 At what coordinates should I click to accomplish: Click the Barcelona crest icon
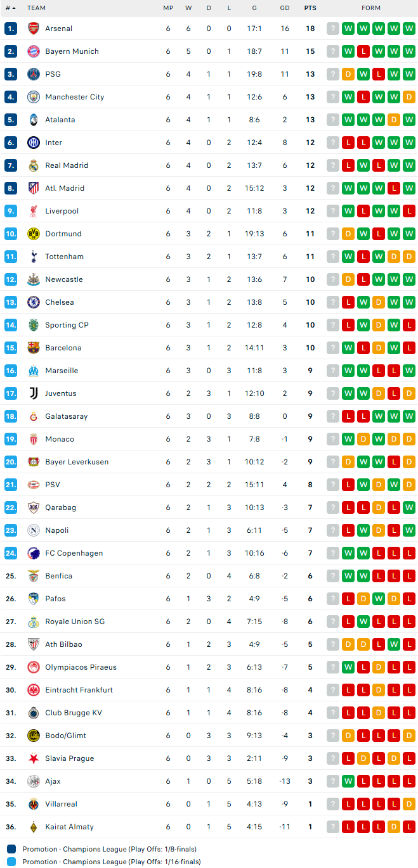pos(34,348)
